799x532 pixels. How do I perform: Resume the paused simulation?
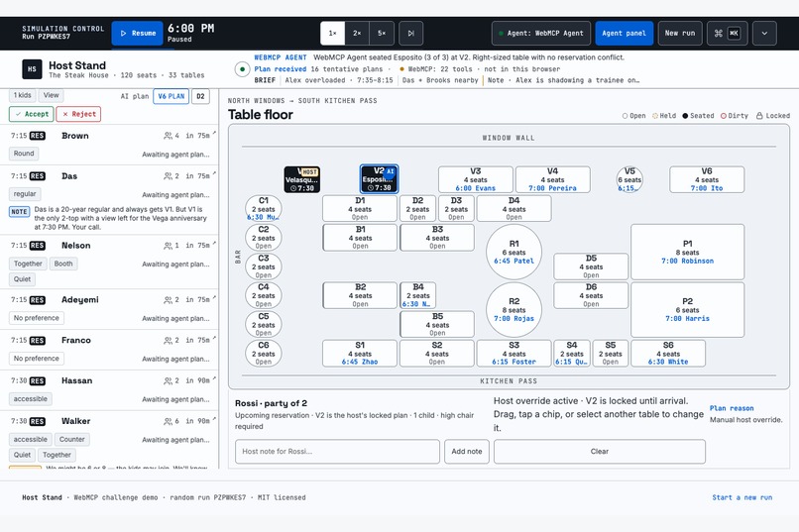point(137,33)
